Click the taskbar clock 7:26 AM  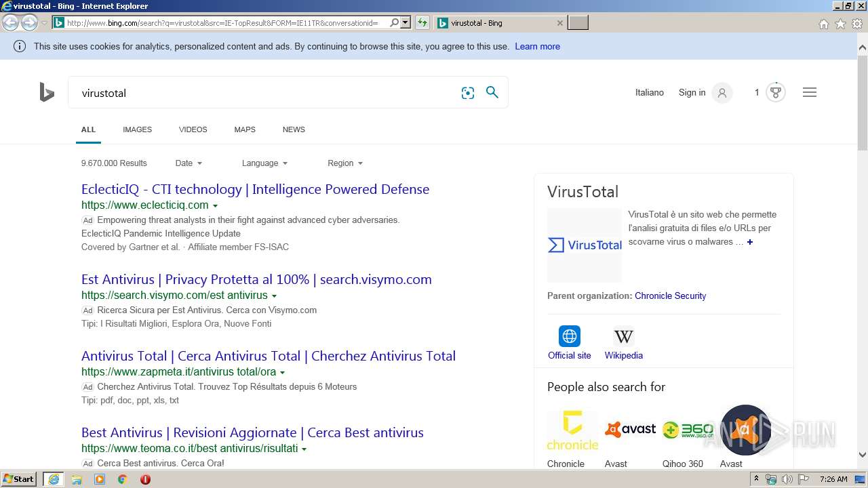pyautogui.click(x=833, y=479)
